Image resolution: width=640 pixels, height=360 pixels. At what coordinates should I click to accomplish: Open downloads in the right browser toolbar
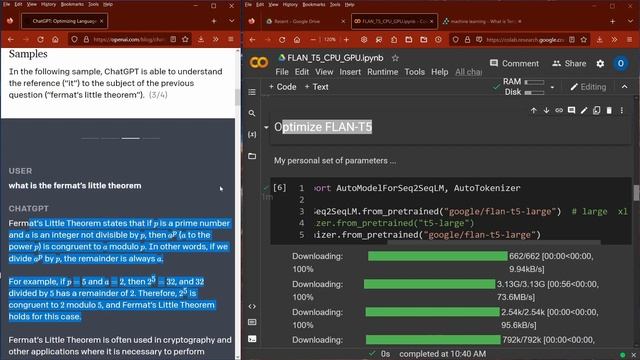pyautogui.click(x=599, y=40)
